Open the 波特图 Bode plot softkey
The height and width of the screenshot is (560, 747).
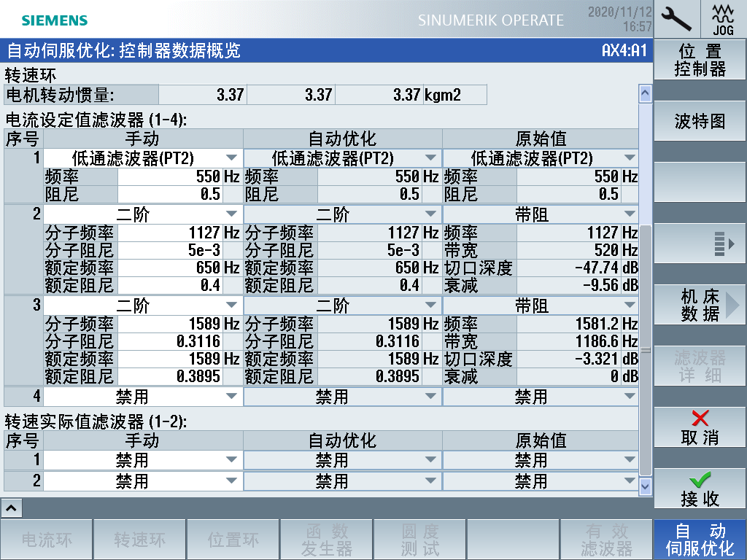[700, 122]
